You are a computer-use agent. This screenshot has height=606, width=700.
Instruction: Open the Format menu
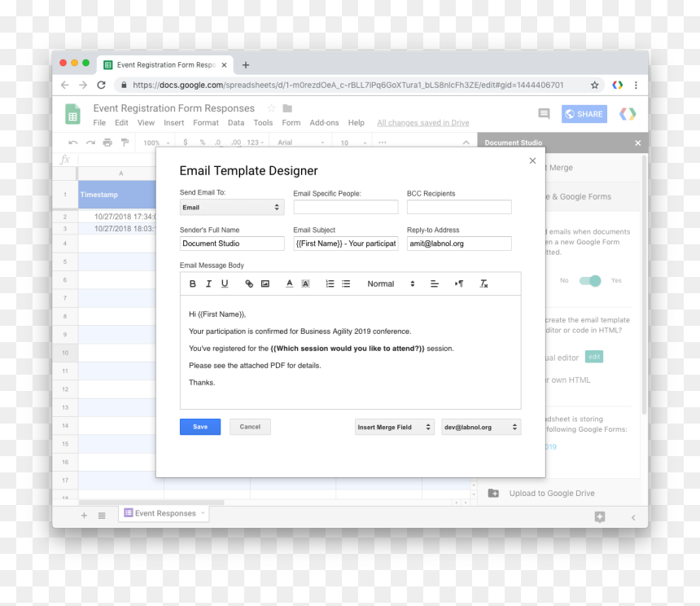pyautogui.click(x=206, y=123)
